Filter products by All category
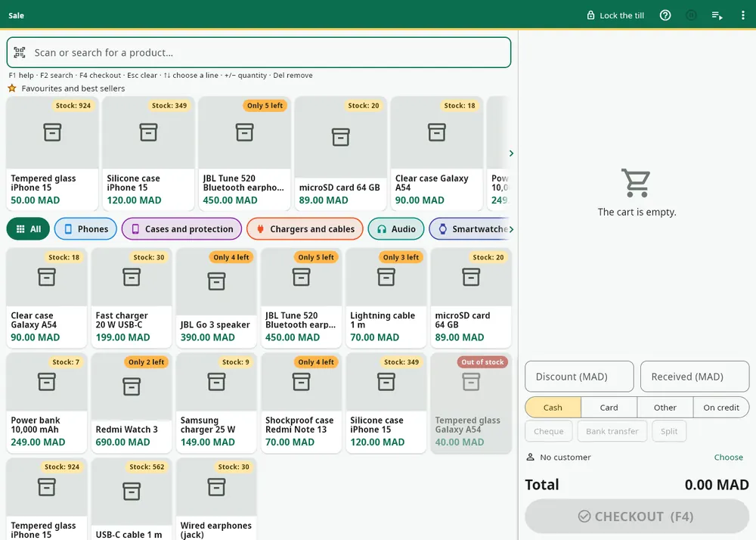756x540 pixels. pos(28,229)
